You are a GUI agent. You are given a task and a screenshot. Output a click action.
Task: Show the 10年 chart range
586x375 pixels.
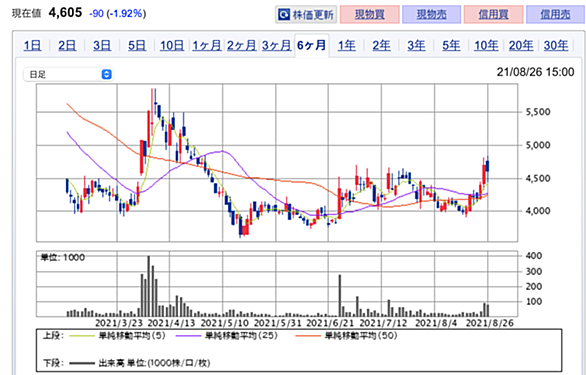point(486,46)
